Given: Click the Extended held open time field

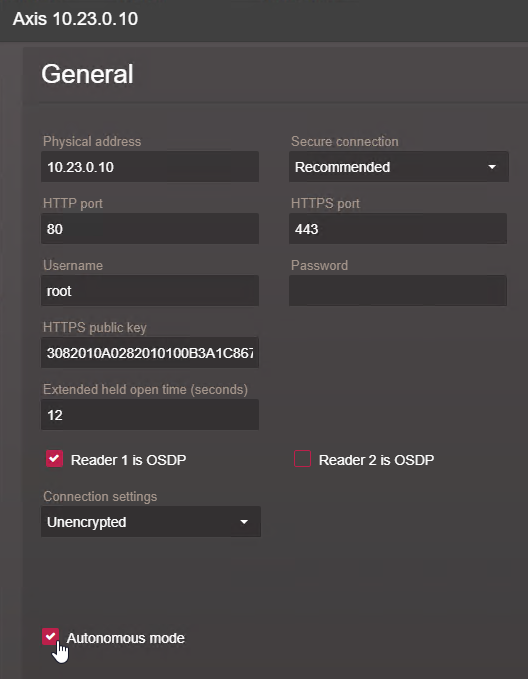Looking at the screenshot, I should pyautogui.click(x=150, y=415).
